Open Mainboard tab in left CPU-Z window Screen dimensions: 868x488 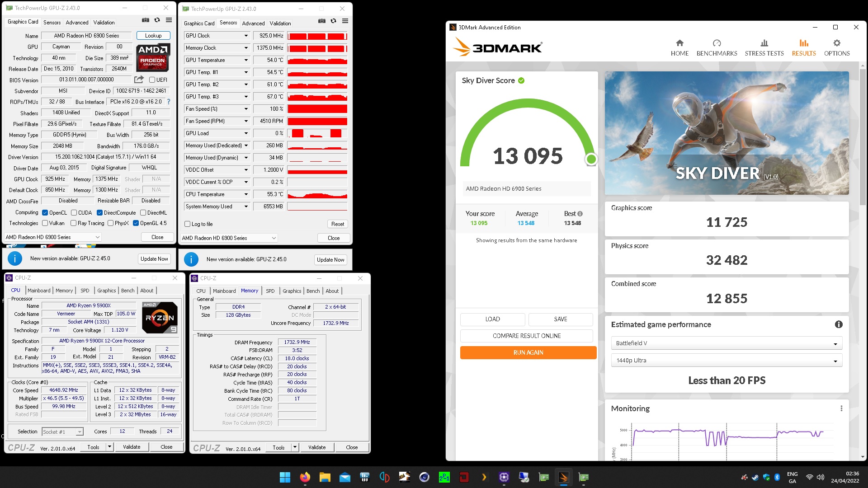click(39, 291)
